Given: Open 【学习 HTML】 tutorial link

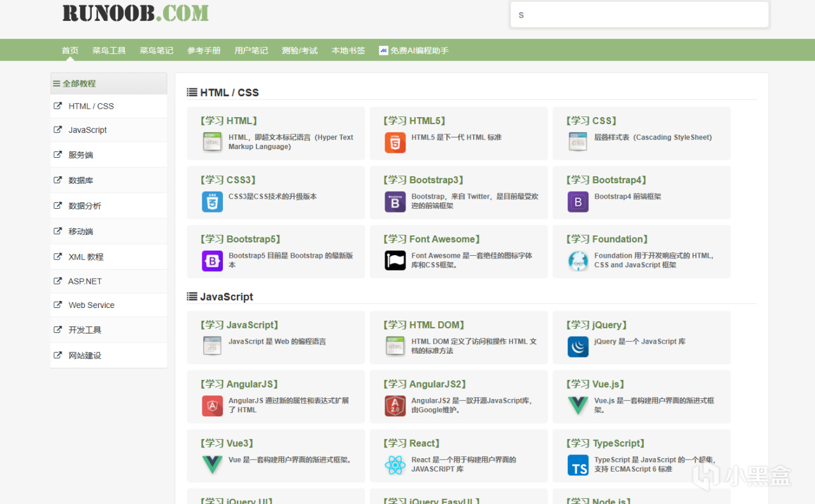Looking at the screenshot, I should (x=229, y=121).
